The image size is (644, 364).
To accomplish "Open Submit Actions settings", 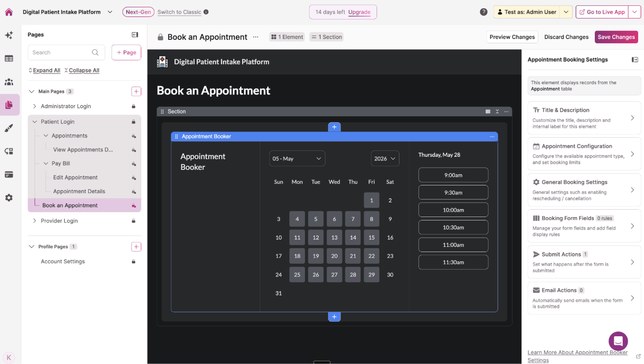I will point(584,262).
